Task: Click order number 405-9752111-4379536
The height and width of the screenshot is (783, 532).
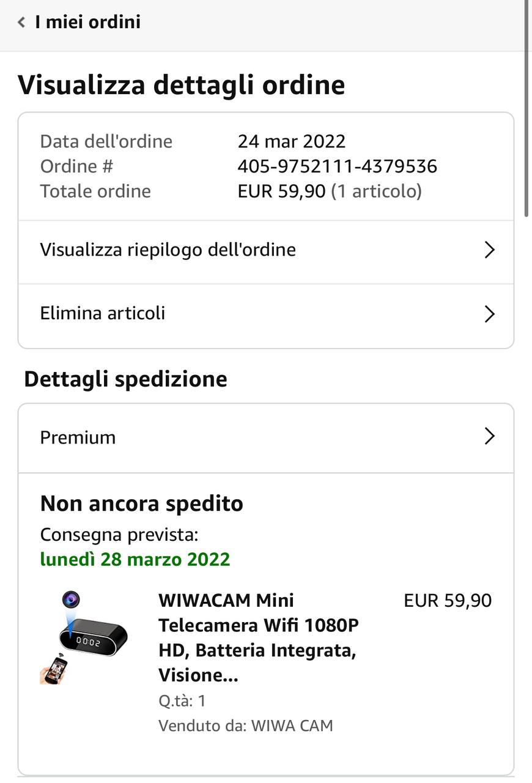Action: pyautogui.click(x=337, y=166)
